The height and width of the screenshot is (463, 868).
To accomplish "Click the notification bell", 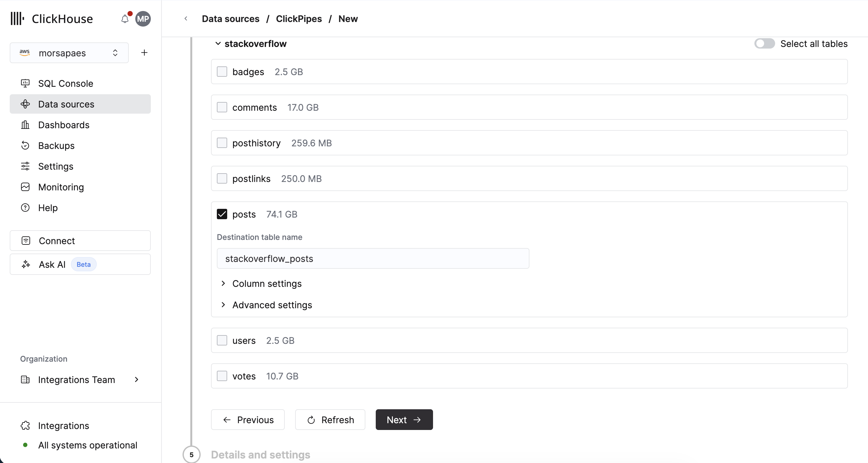I will tap(124, 19).
